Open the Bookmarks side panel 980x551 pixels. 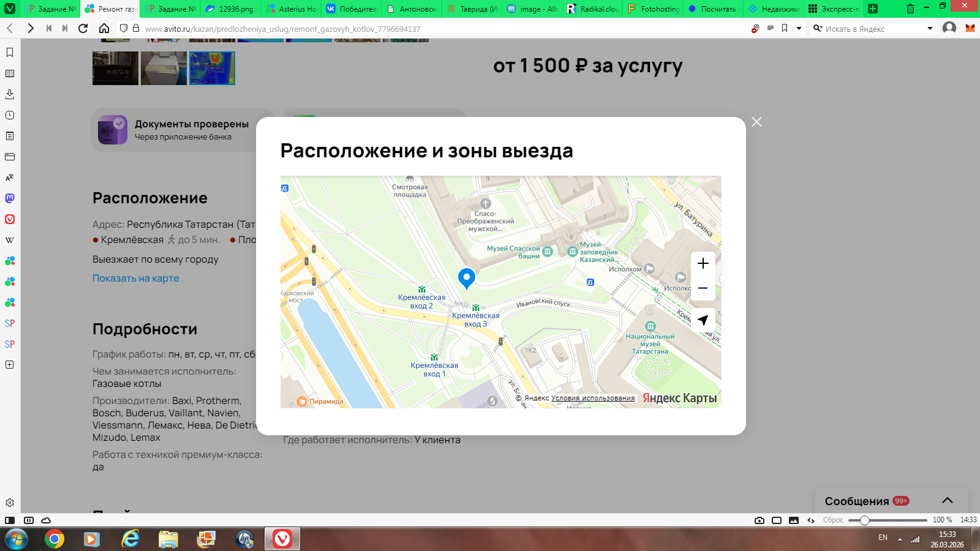10,53
